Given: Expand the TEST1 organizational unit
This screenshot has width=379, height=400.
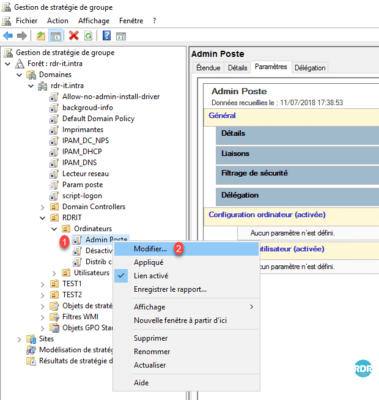Looking at the screenshot, I should coord(43,284).
